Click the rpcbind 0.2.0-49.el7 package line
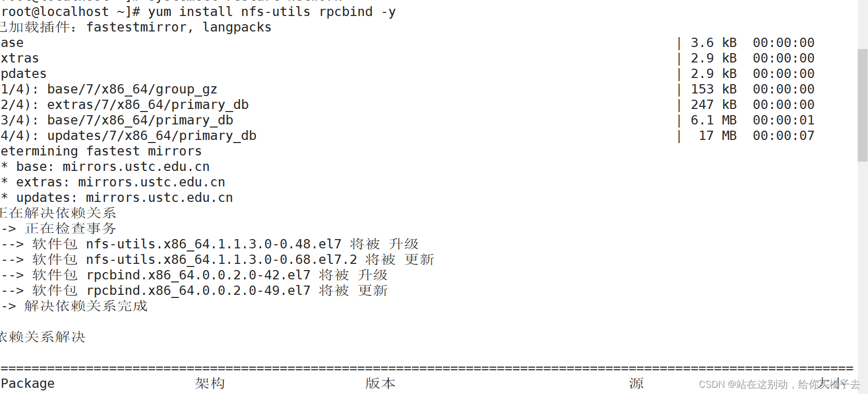 pos(198,291)
